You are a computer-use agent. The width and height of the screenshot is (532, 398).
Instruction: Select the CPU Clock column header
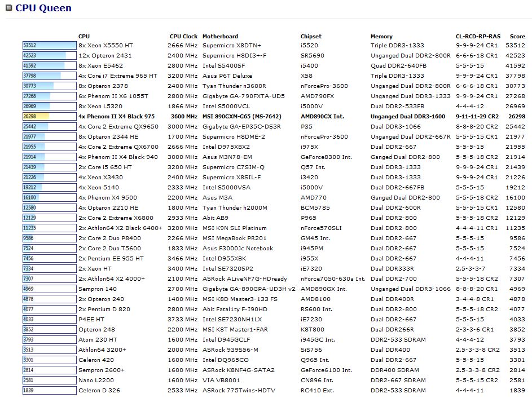[183, 36]
